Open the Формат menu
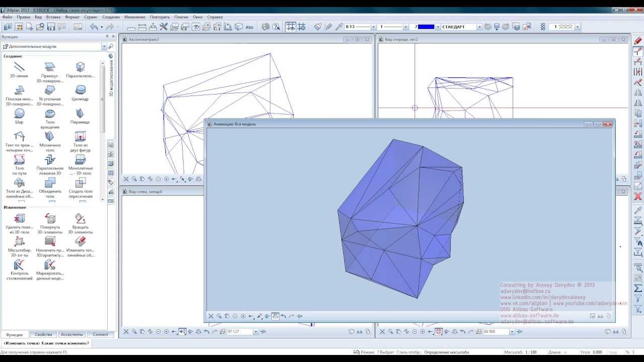 [72, 17]
